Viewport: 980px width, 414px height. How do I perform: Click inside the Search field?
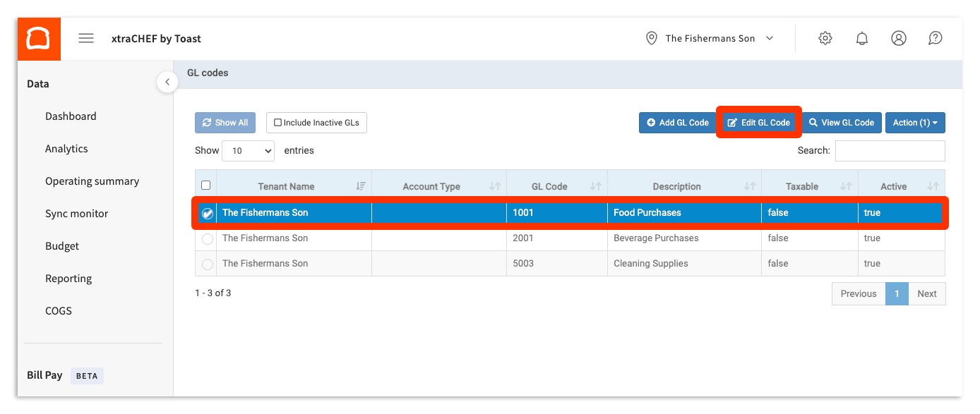(x=890, y=150)
